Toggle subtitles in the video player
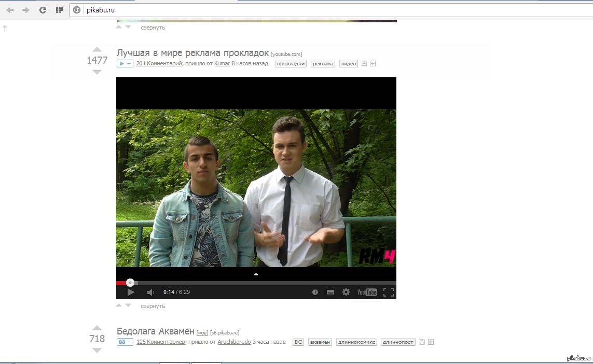Viewport: 593px width, 364px height. point(330,292)
